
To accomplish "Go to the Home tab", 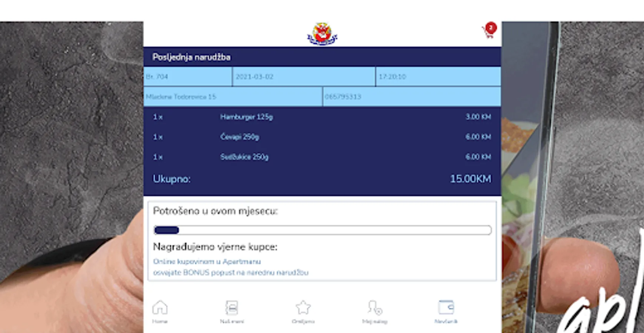I will tap(160, 312).
